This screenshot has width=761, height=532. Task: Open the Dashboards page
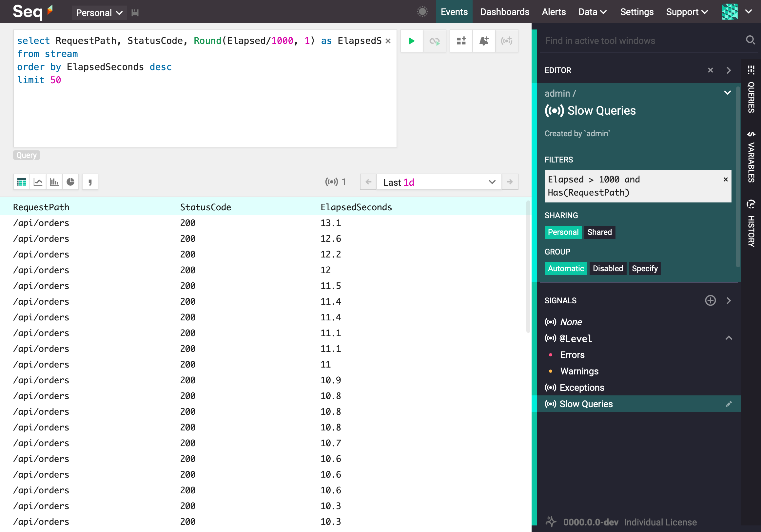504,12
